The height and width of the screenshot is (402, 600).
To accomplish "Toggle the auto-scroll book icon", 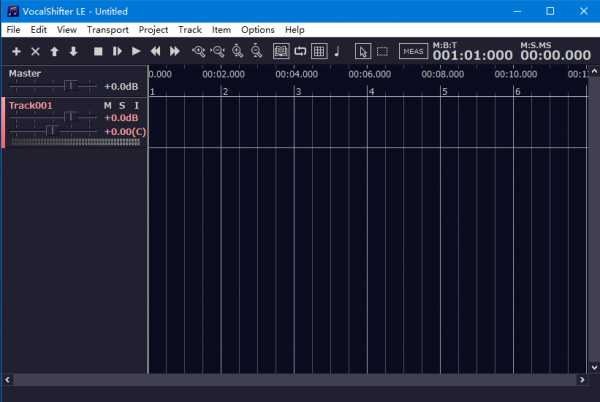I will click(x=281, y=51).
